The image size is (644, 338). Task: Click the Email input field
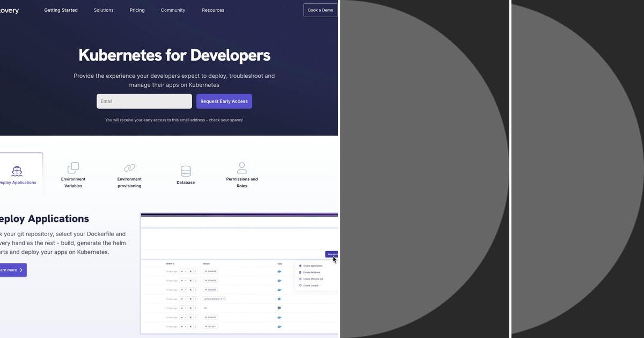click(x=144, y=101)
